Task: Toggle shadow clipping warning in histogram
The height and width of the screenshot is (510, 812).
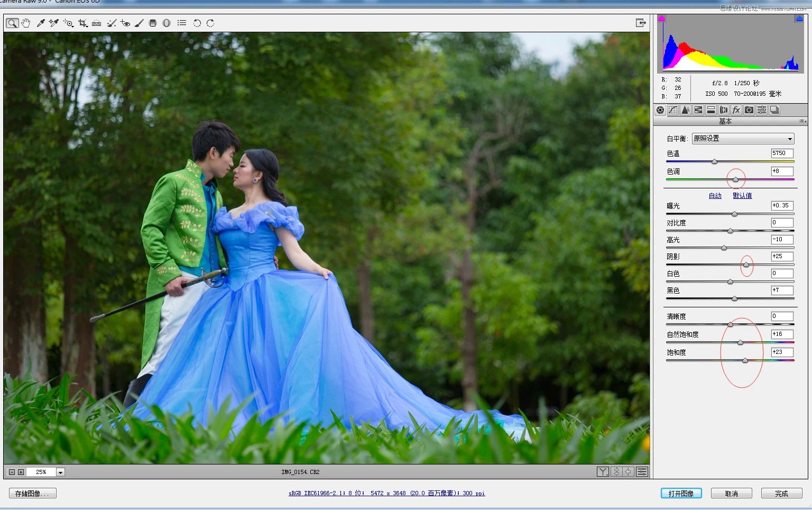Action: point(661,19)
